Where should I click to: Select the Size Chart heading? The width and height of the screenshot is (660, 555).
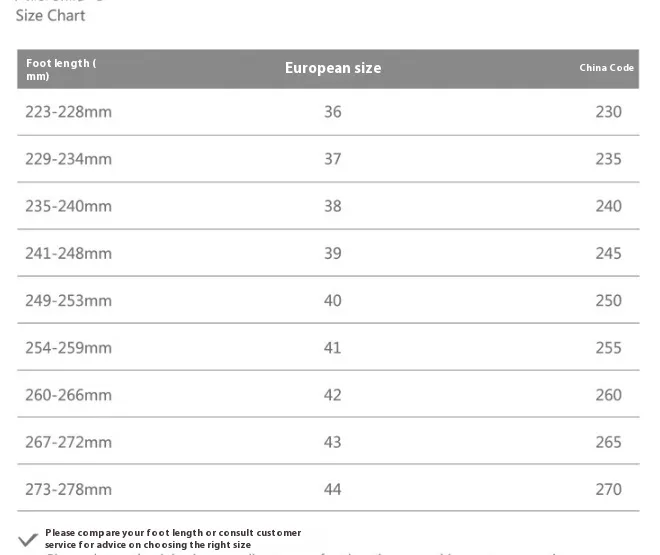point(51,16)
